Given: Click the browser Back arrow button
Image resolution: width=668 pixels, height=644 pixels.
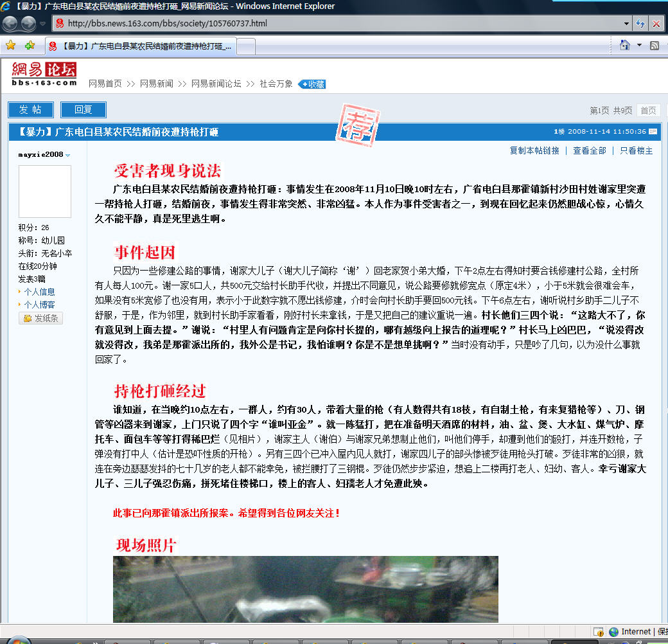Looking at the screenshot, I should point(11,24).
